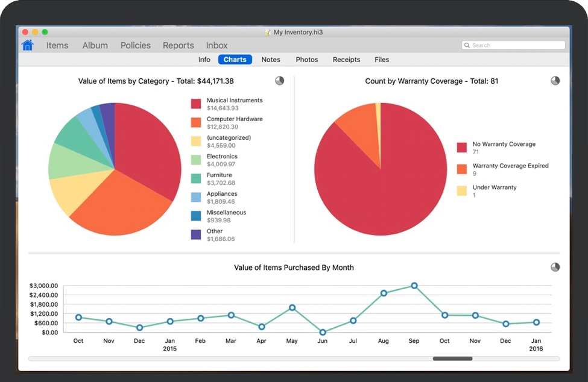Select the Files tab

pyautogui.click(x=382, y=60)
